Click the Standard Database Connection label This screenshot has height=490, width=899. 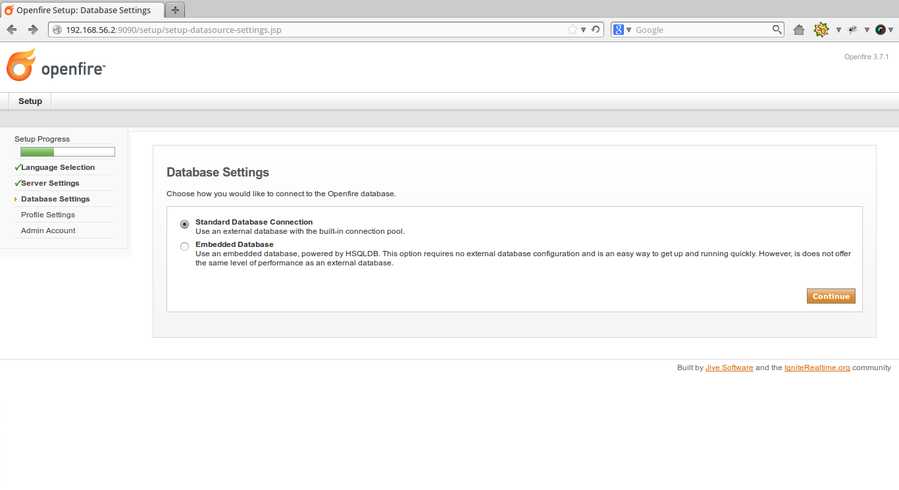point(254,222)
